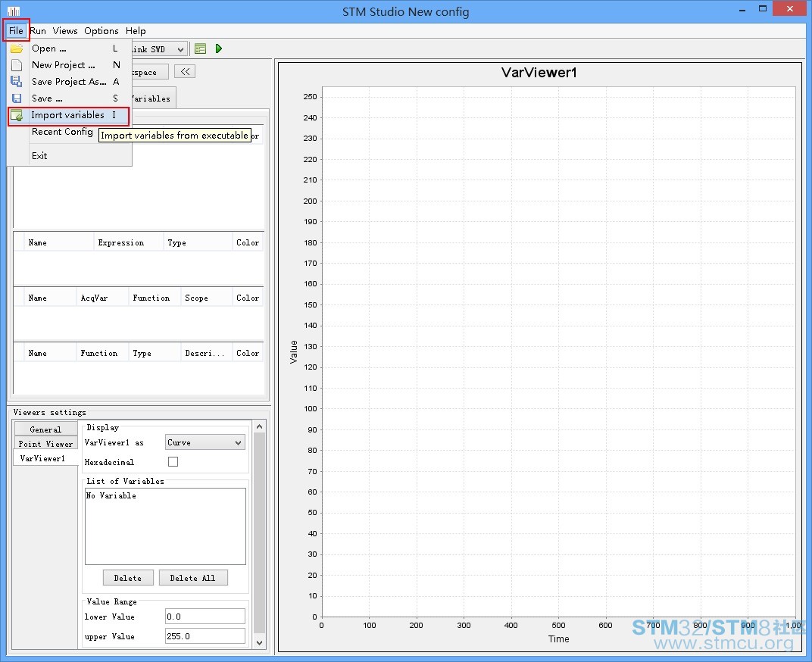The height and width of the screenshot is (662, 812).
Task: Click the Viewers settings scrollbar thumb
Action: click(260, 532)
